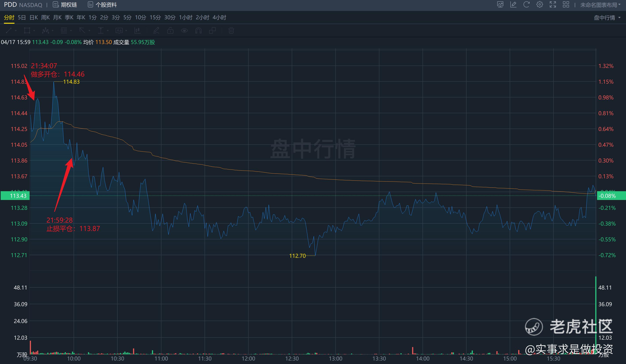Open chart settings gear icon
This screenshot has height=364, width=626.
pyautogui.click(x=539, y=5)
